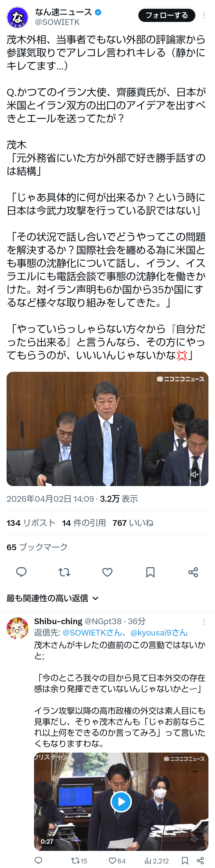The height and width of the screenshot is (868, 215).
Task: Bookmark the main post
Action: tap(150, 572)
